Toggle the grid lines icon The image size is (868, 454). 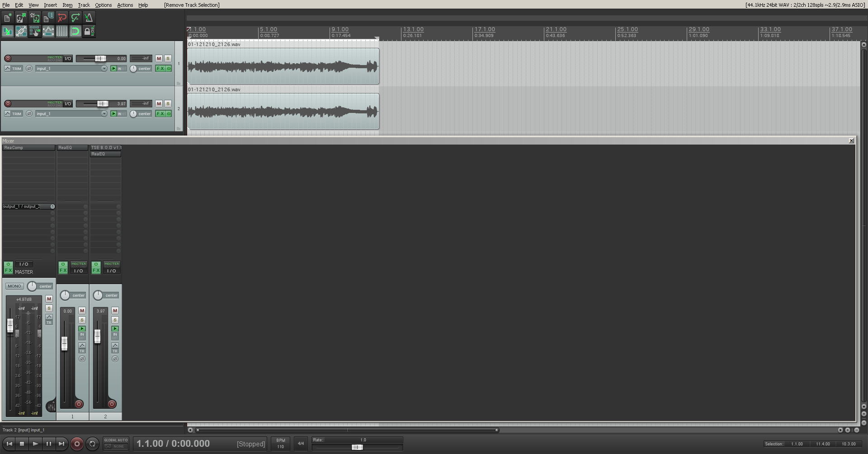click(x=62, y=31)
